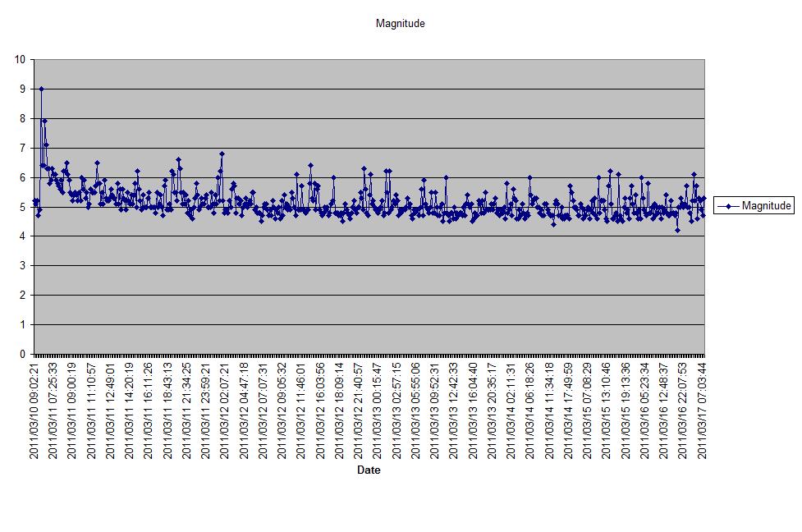The height and width of the screenshot is (532, 802).
Task: Select the y-axis value label "5"
Action: click(22, 207)
